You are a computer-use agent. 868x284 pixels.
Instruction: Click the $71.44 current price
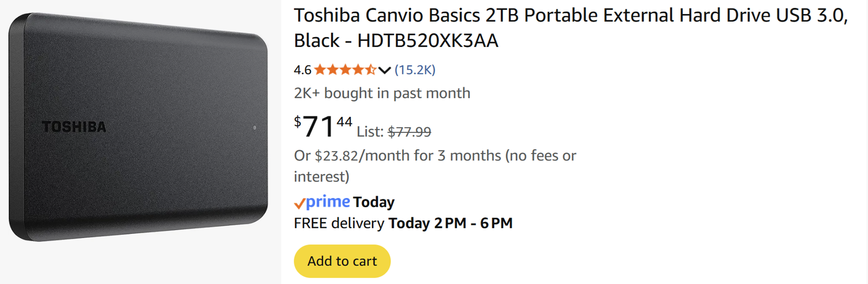(323, 126)
